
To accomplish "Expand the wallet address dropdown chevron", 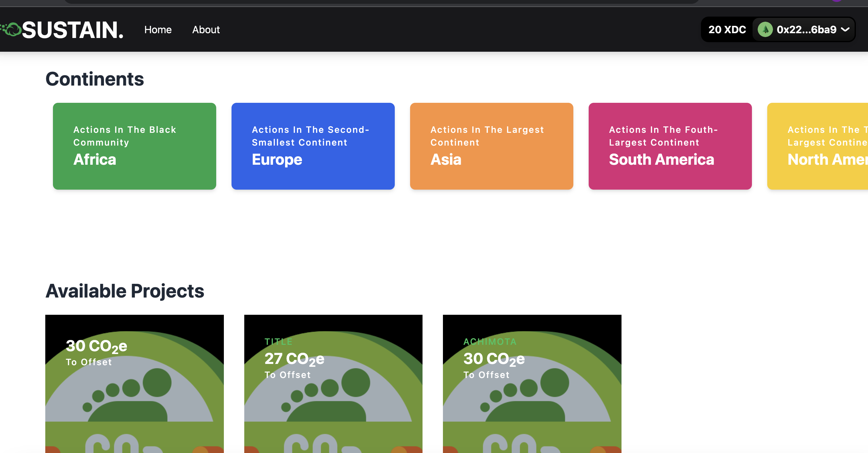I will pyautogui.click(x=845, y=30).
